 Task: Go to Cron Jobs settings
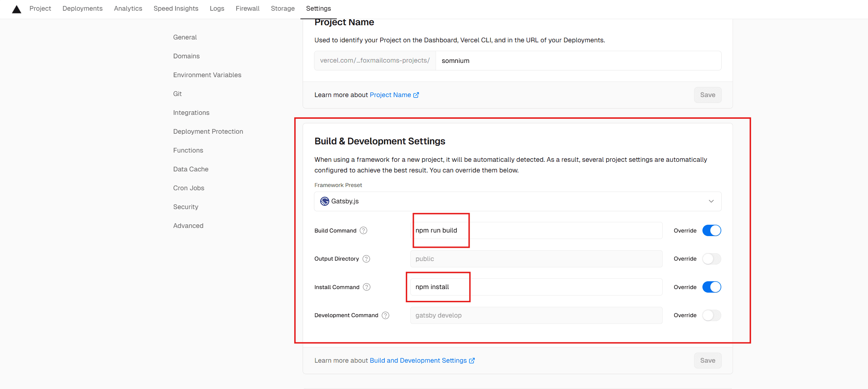[189, 188]
